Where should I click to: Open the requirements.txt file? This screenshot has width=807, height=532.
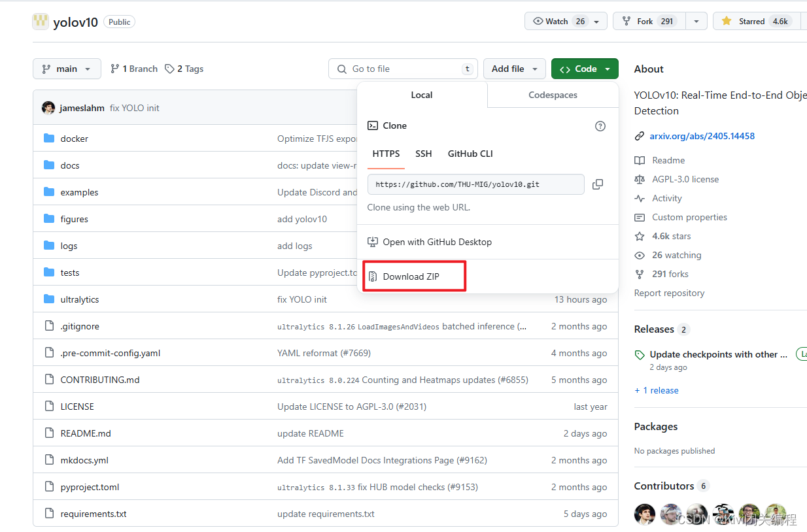tap(94, 514)
